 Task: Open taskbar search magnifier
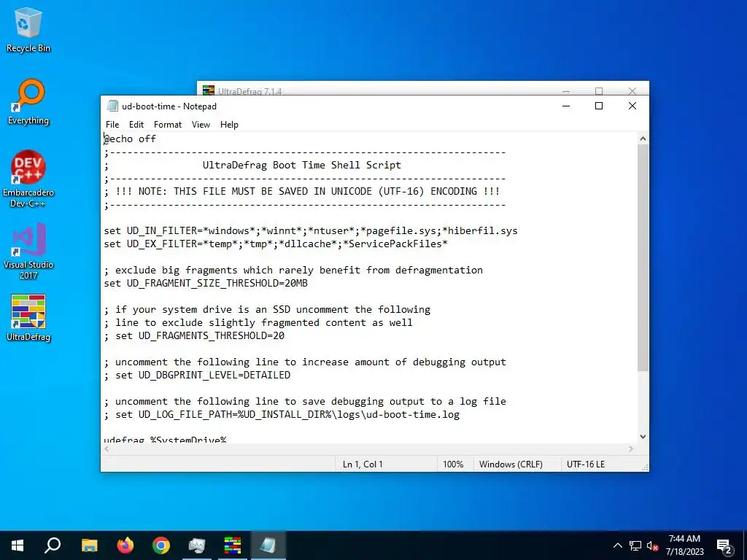click(x=53, y=545)
